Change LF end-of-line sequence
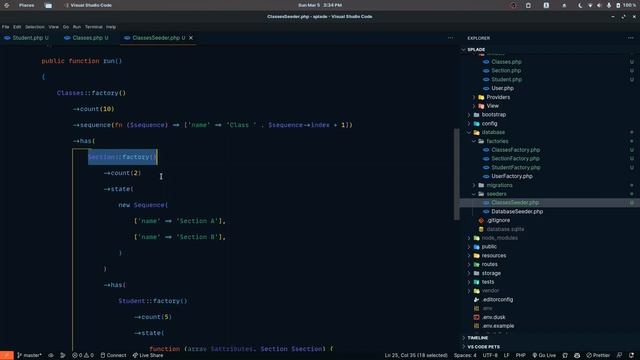The width and height of the screenshot is (640, 360). 506,355
